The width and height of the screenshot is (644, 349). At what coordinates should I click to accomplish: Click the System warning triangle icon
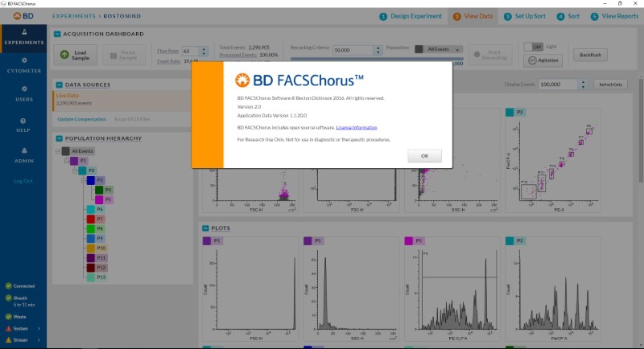click(x=8, y=329)
